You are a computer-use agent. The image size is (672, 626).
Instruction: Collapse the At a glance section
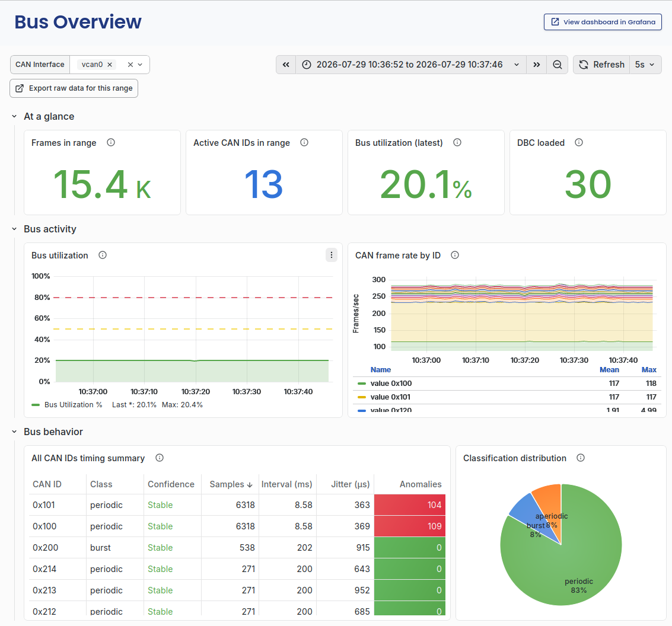tap(14, 117)
